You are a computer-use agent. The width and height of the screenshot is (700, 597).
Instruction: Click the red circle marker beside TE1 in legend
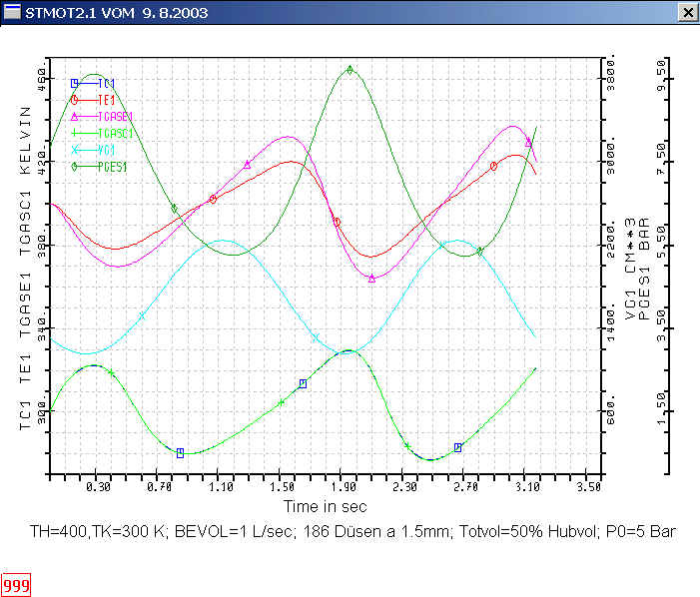point(75,100)
